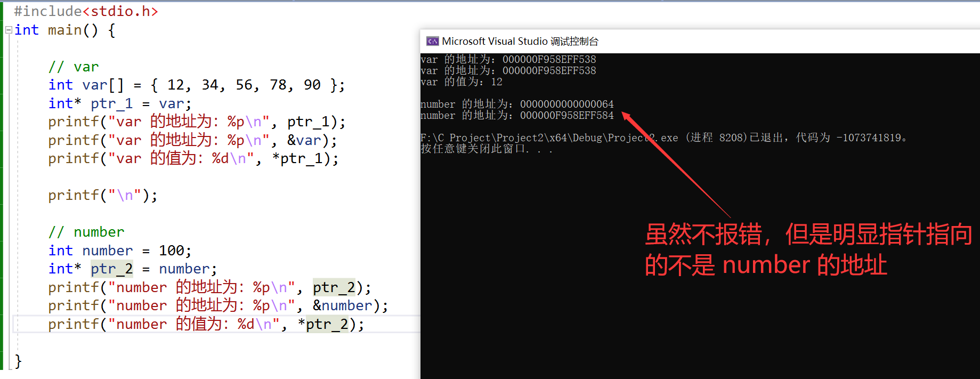Screen dimensions: 980x379
Task: Click the console window icon in debug console title bar
Action: (x=432, y=41)
